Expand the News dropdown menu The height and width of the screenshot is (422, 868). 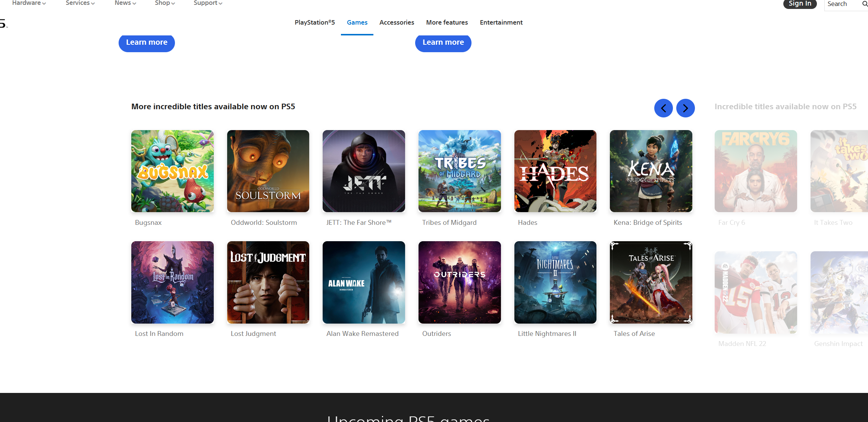(125, 3)
